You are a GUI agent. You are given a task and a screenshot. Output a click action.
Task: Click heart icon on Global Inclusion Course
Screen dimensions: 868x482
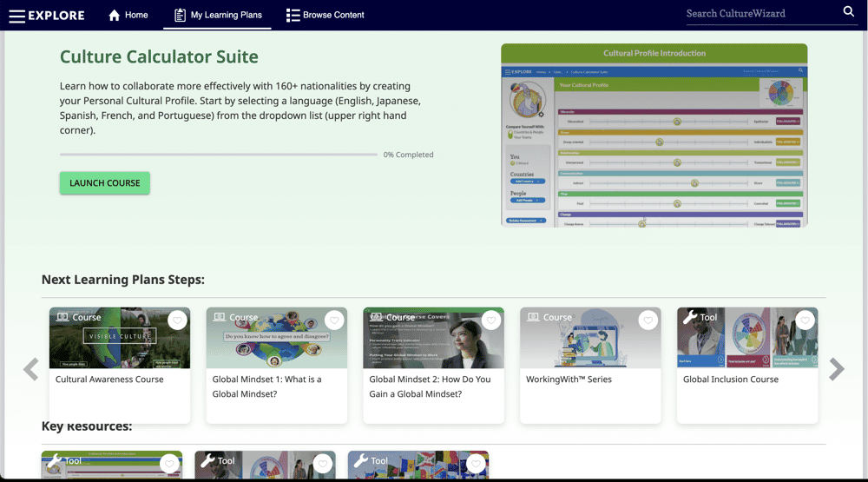[805, 320]
